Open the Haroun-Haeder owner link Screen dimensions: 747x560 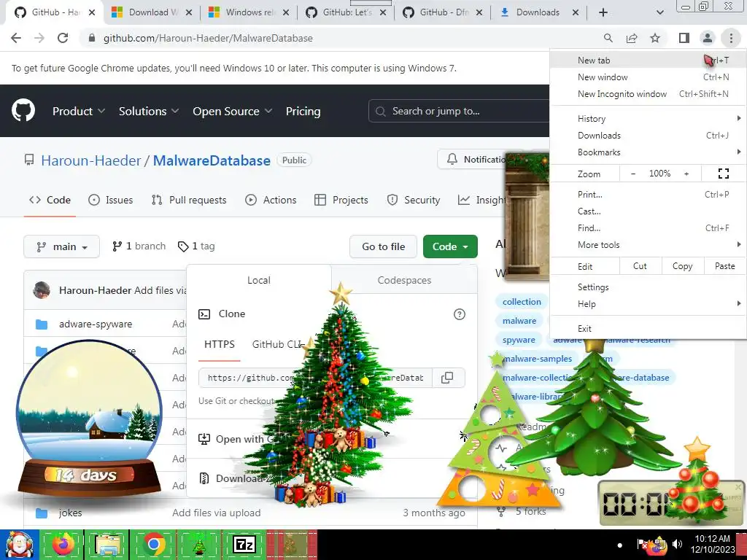tap(91, 160)
